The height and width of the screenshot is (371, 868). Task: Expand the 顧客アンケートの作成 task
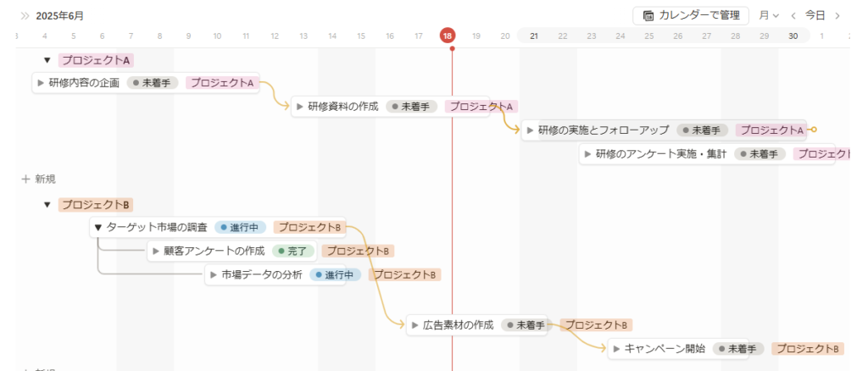156,251
